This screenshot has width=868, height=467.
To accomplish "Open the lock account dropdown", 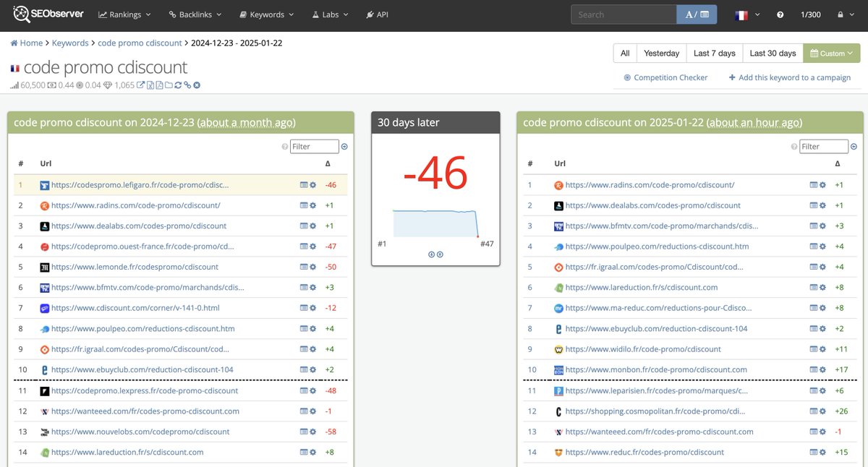I will [844, 14].
